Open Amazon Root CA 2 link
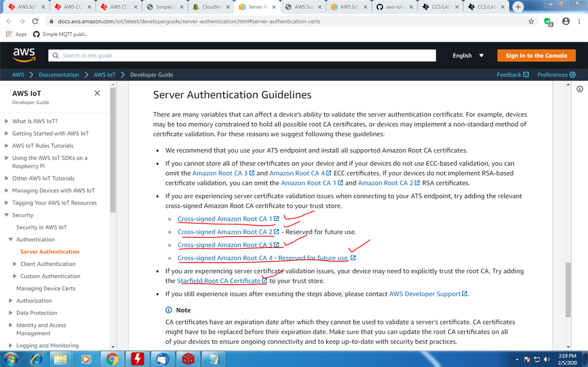Screen dimensions: 588x367 tap(389, 183)
